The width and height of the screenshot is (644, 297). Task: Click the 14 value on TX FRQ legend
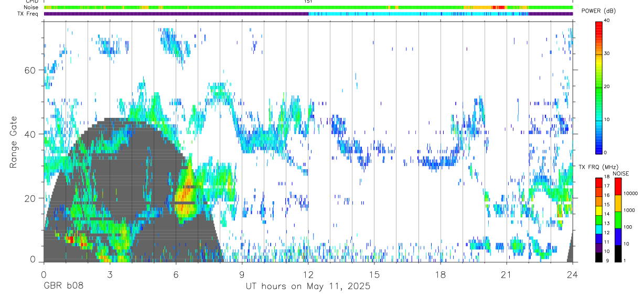[607, 214]
